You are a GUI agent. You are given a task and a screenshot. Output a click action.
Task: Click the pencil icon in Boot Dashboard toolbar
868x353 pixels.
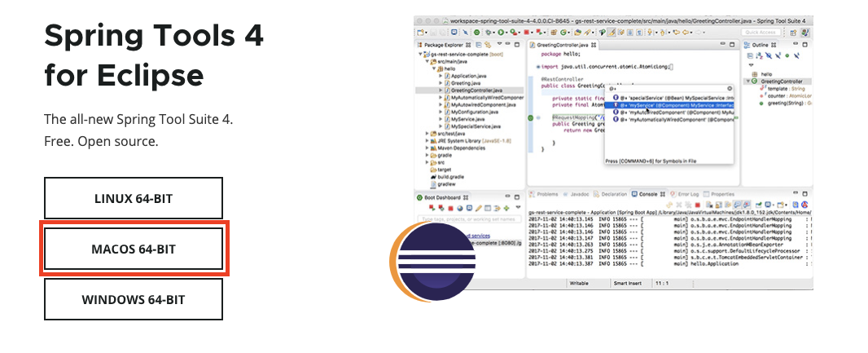click(x=478, y=209)
